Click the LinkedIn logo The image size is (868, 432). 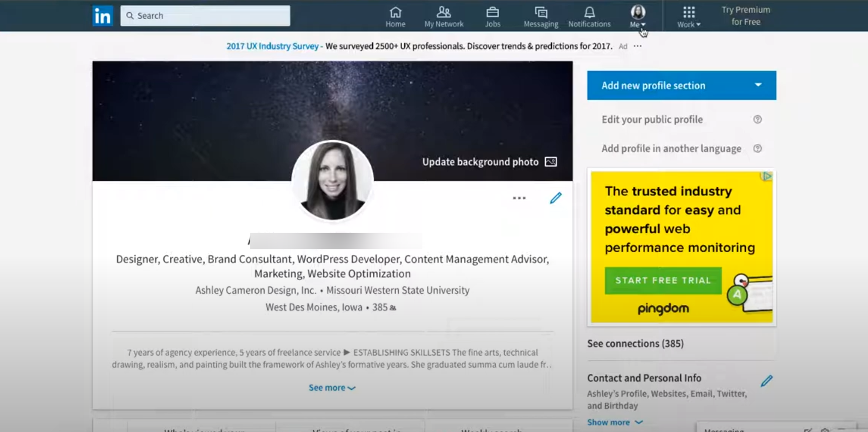point(103,16)
